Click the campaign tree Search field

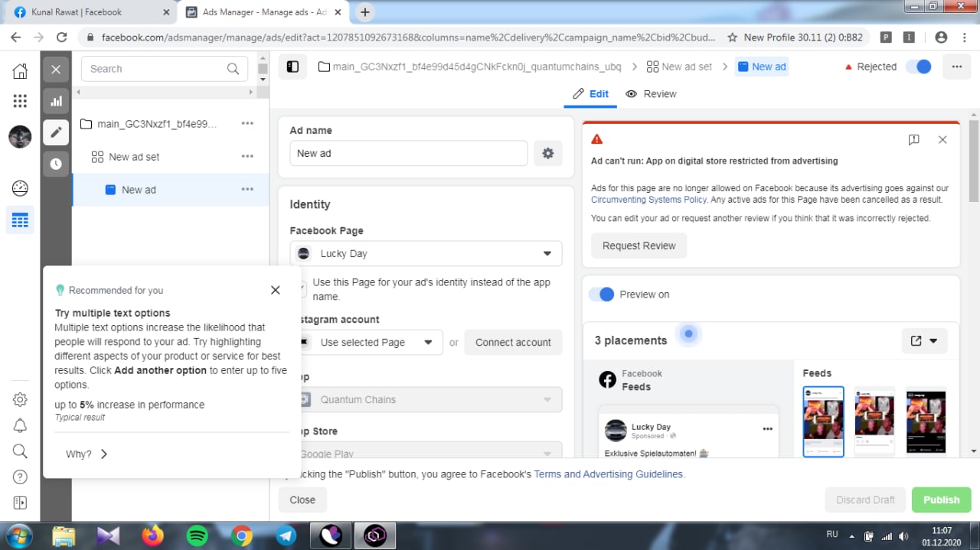pyautogui.click(x=164, y=69)
